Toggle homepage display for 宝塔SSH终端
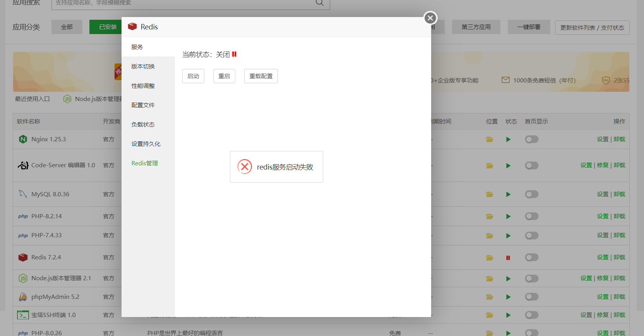 click(x=532, y=315)
